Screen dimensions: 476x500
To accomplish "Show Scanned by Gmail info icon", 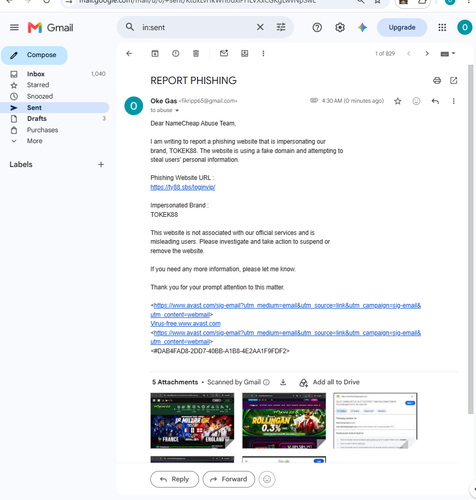I will [266, 382].
